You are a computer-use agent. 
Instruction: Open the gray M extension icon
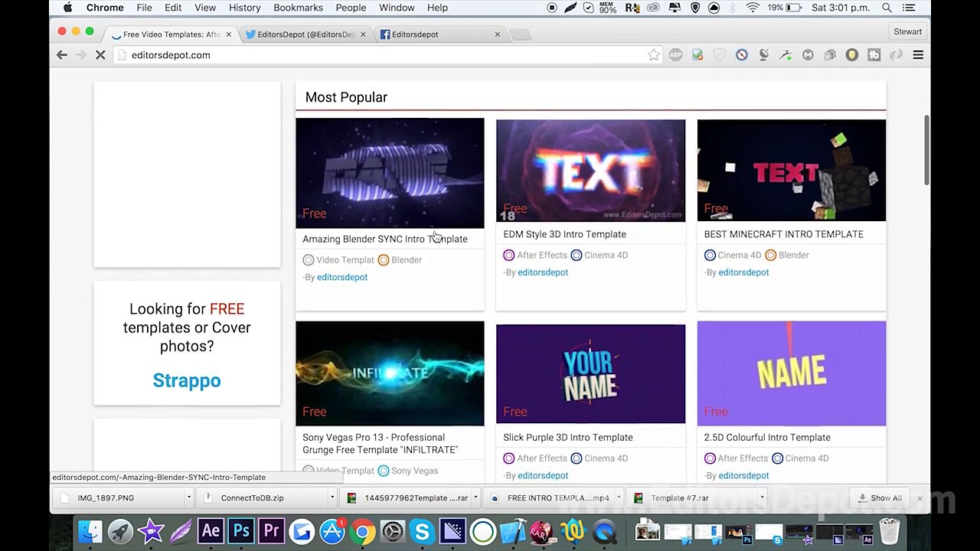tap(808, 55)
